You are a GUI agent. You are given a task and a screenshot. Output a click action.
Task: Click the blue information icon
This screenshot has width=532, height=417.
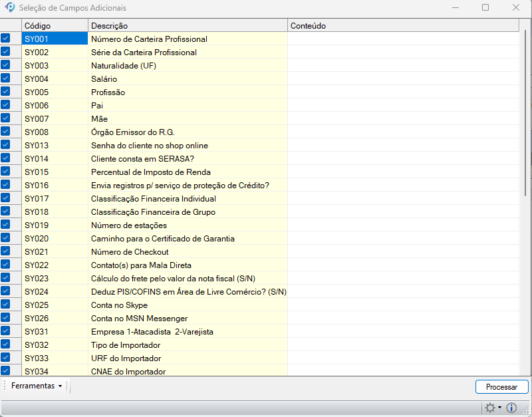pos(511,408)
